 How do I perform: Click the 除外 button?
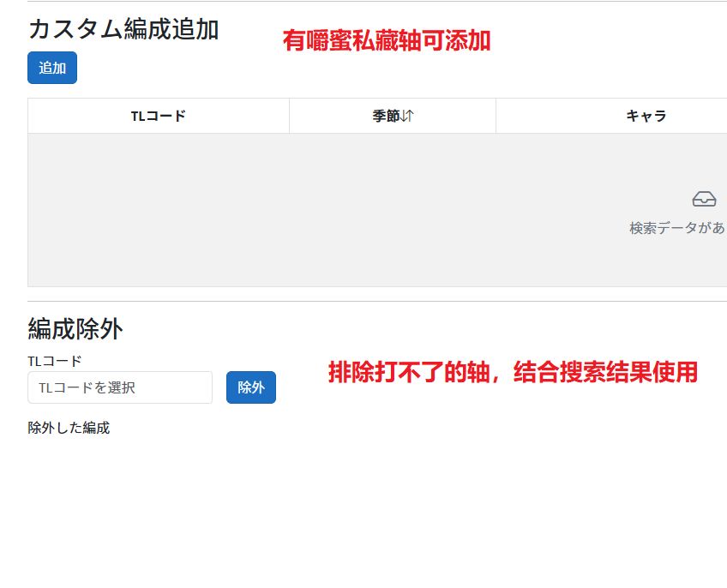251,387
